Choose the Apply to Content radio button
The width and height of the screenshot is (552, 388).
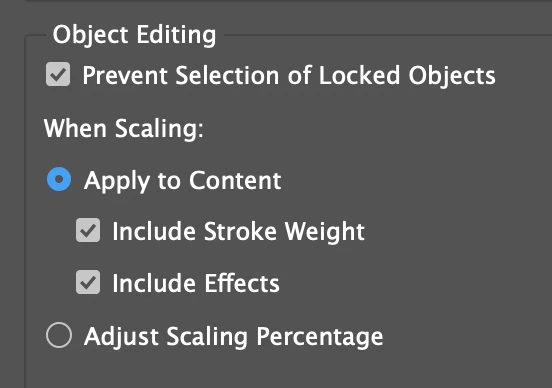[59, 179]
